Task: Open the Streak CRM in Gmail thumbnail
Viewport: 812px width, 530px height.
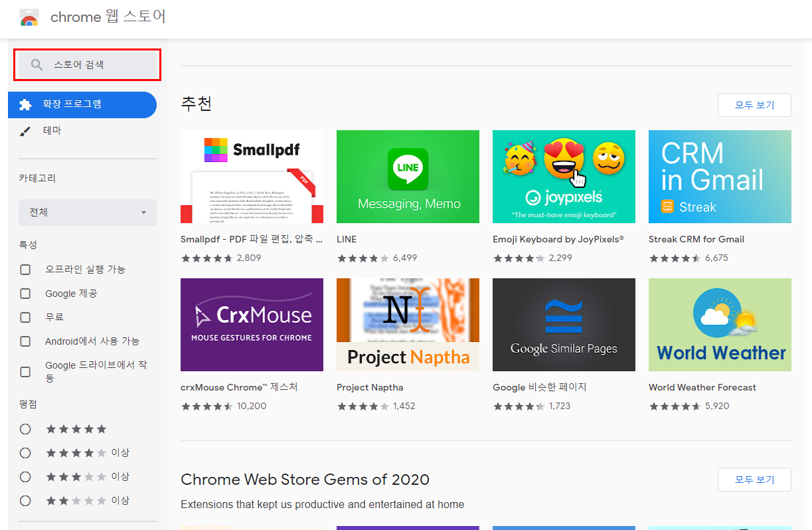Action: tap(720, 177)
